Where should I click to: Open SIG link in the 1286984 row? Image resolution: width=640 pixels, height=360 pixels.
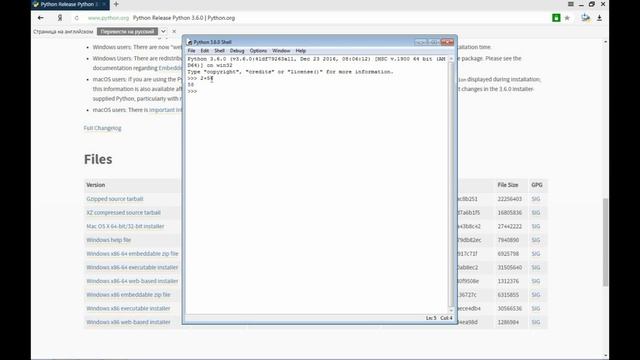click(x=536, y=322)
